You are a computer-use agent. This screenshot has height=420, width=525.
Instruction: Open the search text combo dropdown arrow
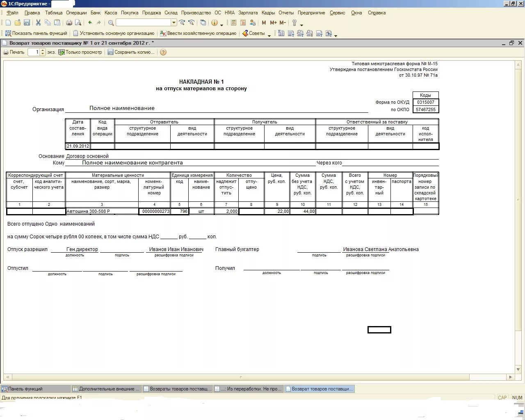(x=174, y=23)
